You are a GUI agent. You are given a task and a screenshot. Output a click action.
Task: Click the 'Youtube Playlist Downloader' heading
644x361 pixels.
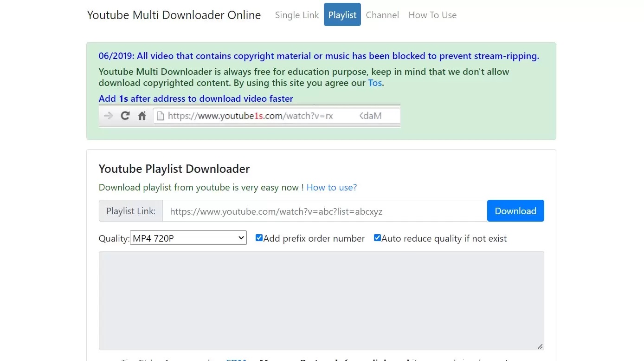coord(174,169)
